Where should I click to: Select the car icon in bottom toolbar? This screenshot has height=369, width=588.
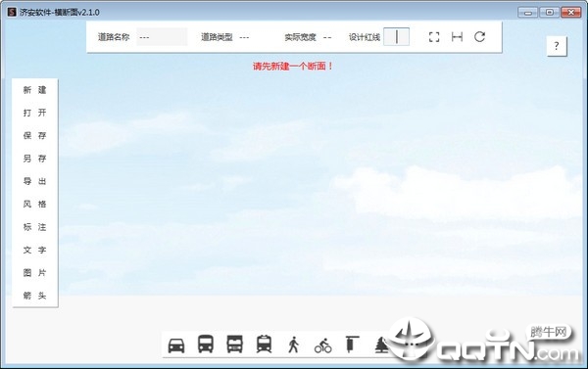coord(176,346)
